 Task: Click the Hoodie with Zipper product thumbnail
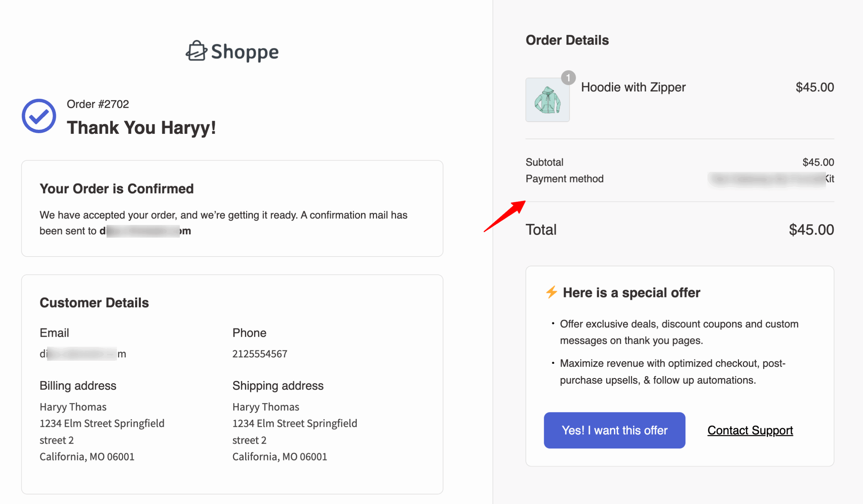tap(547, 100)
